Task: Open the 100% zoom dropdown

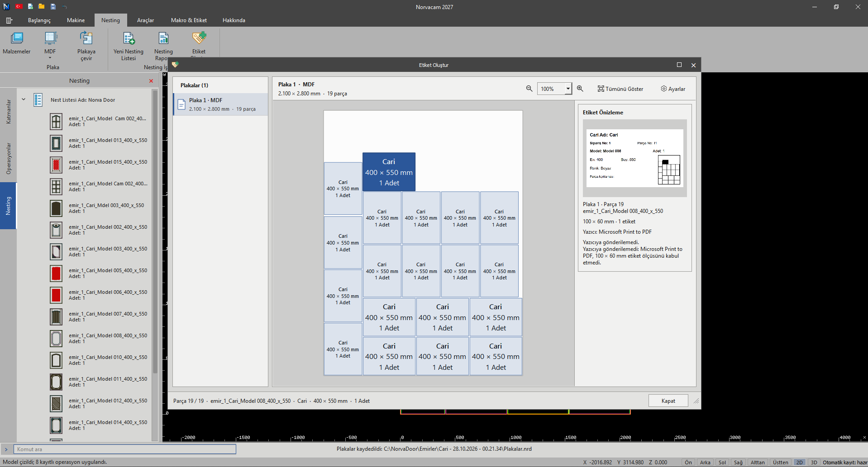Action: tap(554, 89)
